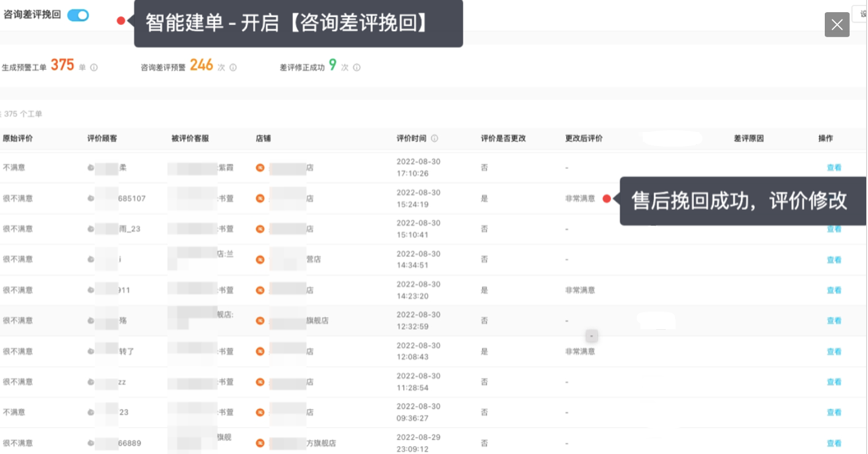Click store icon in the 15:10:41 row
This screenshot has height=454, width=868.
click(260, 229)
